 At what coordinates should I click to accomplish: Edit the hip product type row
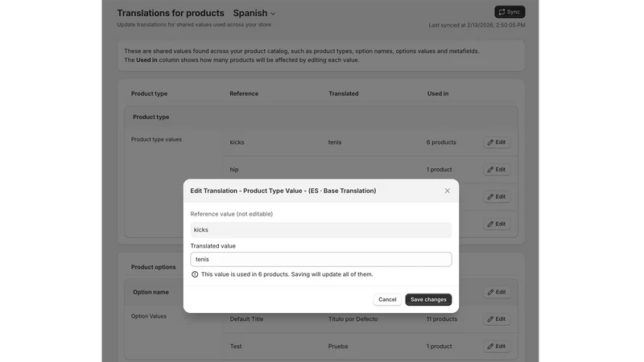coord(497,170)
